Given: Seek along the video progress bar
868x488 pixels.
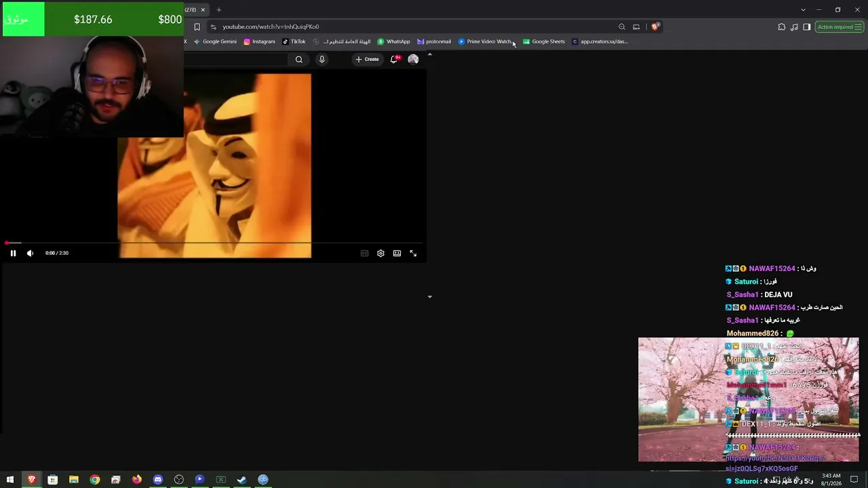Looking at the screenshot, I should [214, 243].
